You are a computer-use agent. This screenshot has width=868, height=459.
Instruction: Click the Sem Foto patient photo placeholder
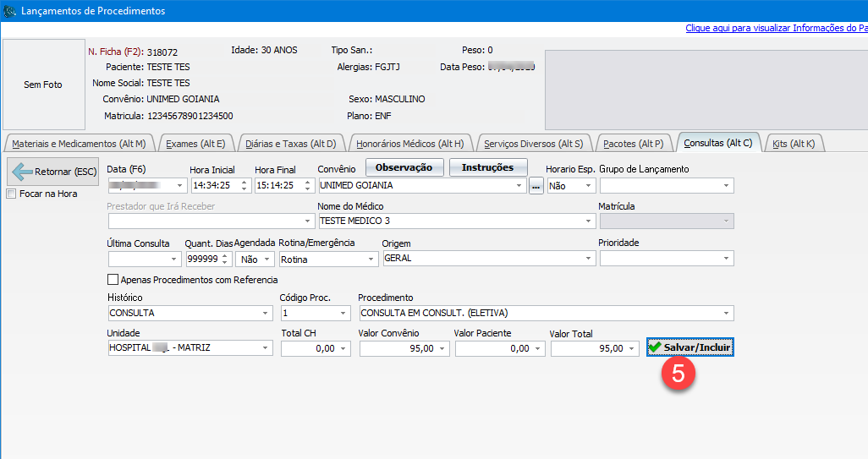42,85
